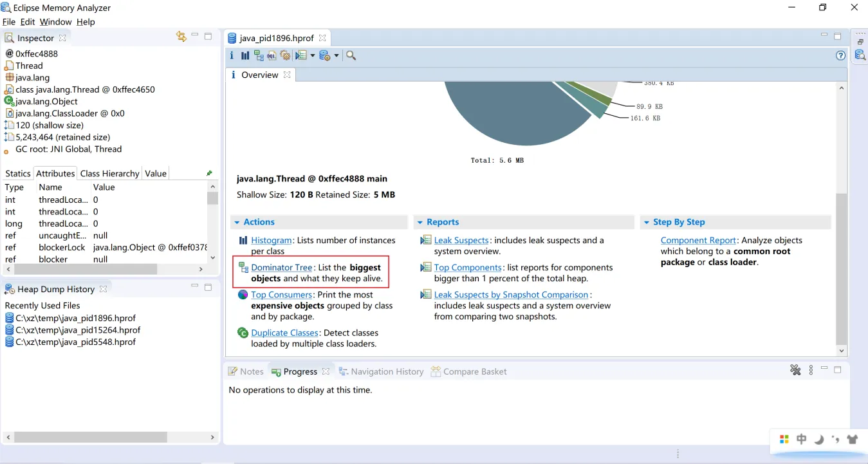Open the File menu

[9, 22]
